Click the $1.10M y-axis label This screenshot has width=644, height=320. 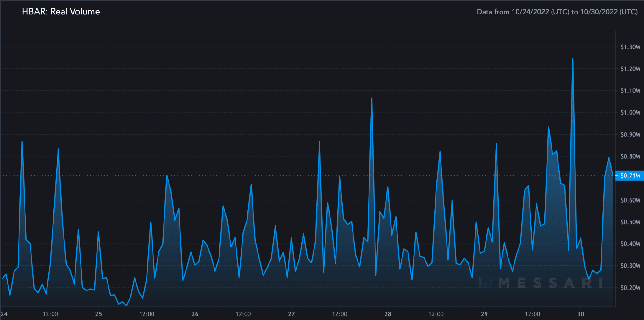tap(630, 91)
